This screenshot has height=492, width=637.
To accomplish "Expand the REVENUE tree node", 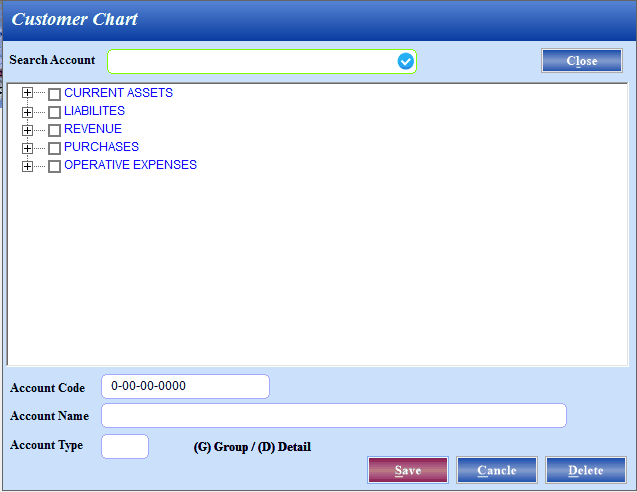I will [x=27, y=130].
